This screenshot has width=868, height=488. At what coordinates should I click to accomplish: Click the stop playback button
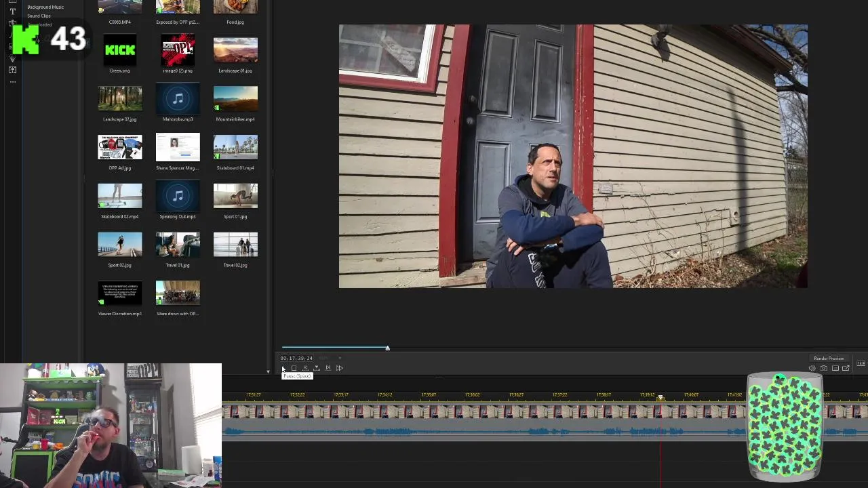coord(294,368)
